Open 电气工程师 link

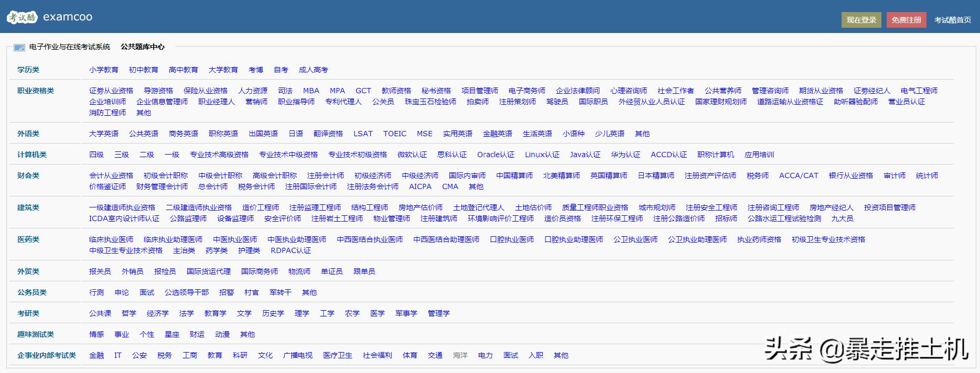[919, 91]
